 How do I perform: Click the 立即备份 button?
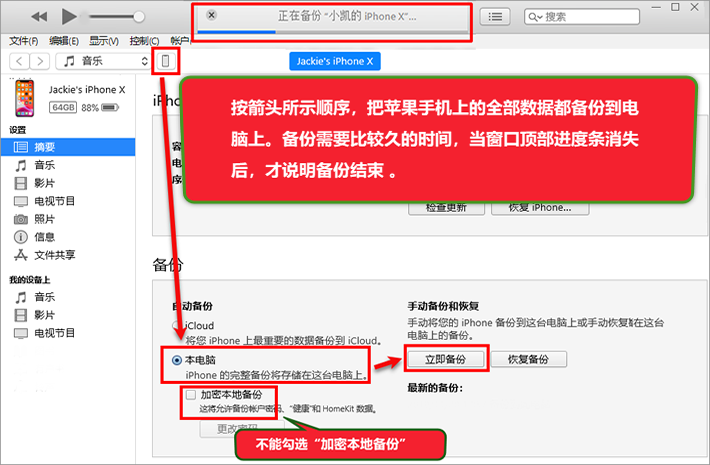[x=446, y=360]
